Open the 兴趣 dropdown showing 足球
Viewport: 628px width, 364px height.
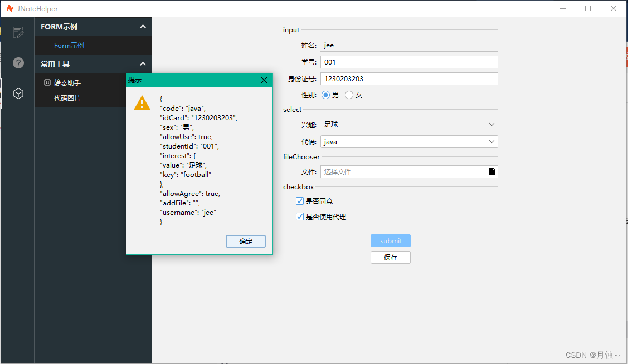[x=409, y=125]
